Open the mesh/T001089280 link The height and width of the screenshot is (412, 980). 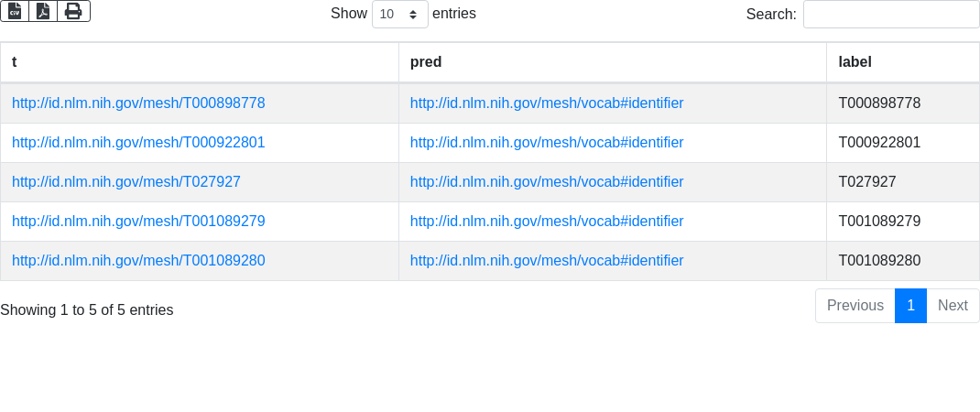138,261
